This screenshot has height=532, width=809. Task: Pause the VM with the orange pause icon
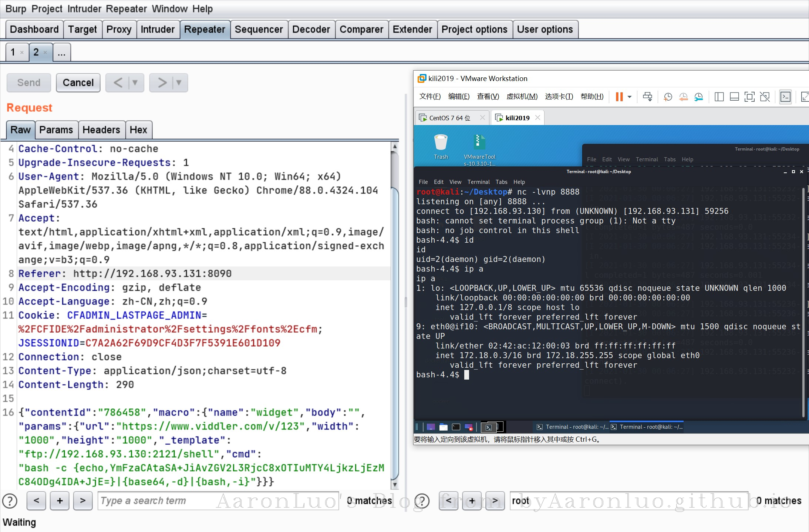pyautogui.click(x=619, y=97)
